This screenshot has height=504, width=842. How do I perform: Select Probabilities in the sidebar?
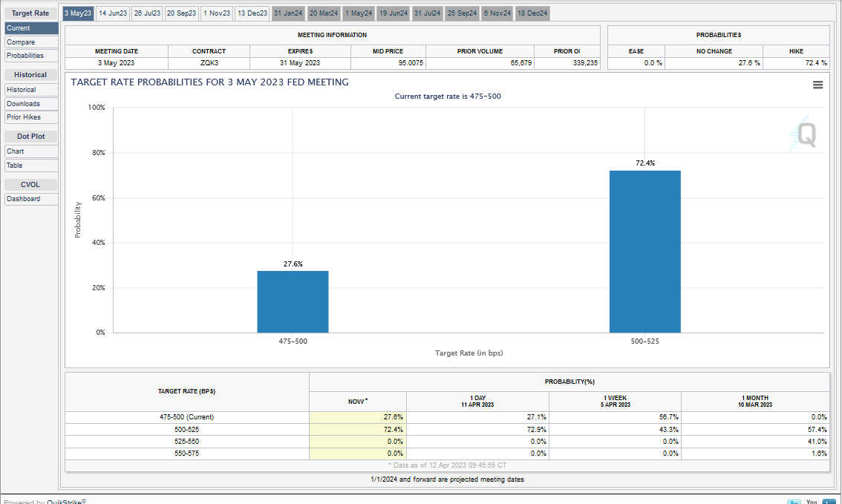(x=31, y=55)
